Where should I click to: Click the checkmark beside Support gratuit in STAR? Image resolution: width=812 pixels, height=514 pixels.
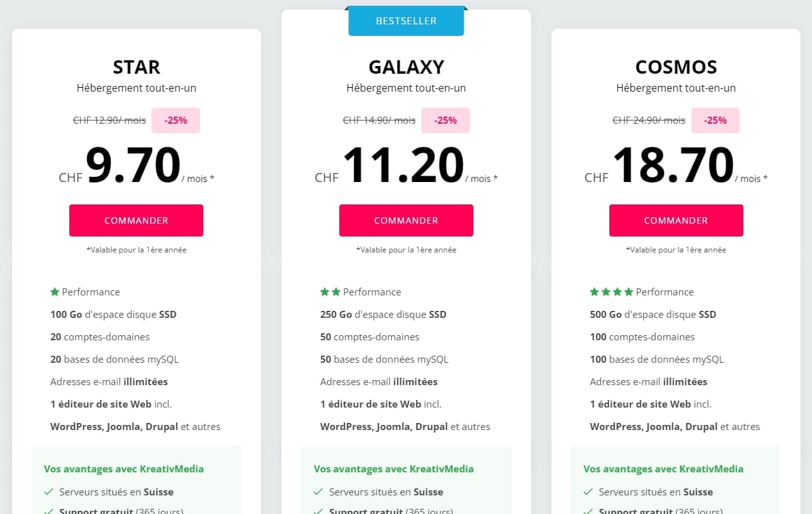(x=48, y=511)
